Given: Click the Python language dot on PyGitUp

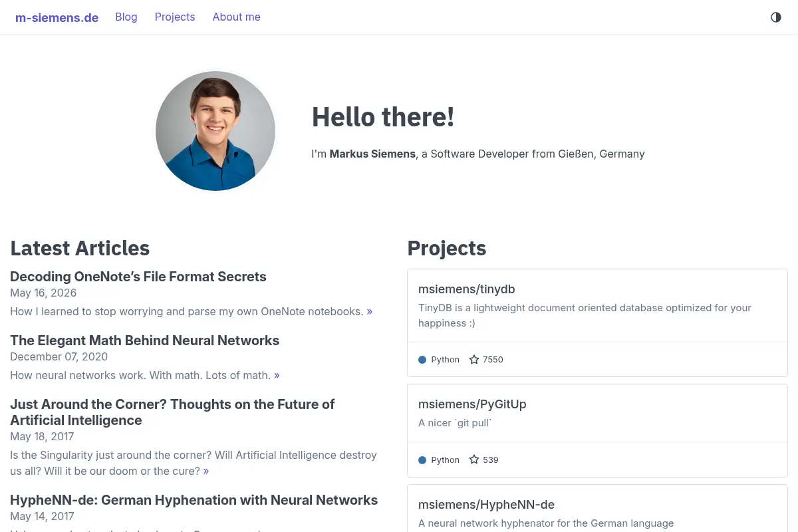Looking at the screenshot, I should tap(422, 460).
